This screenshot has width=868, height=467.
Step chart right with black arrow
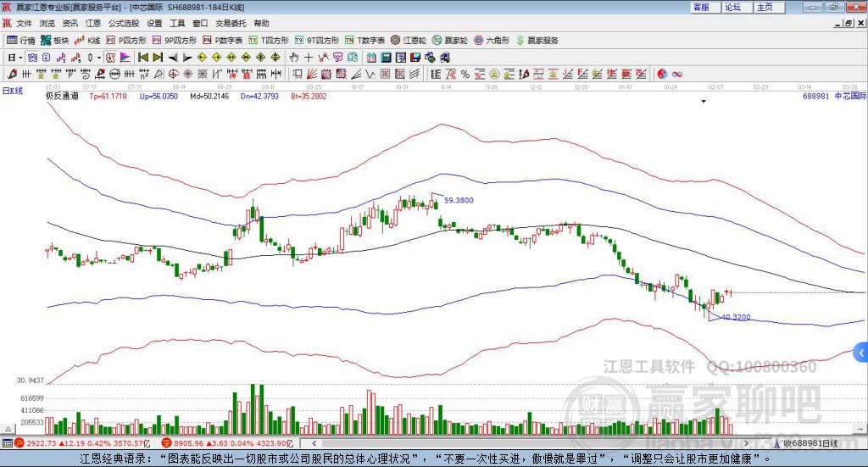click(x=187, y=58)
